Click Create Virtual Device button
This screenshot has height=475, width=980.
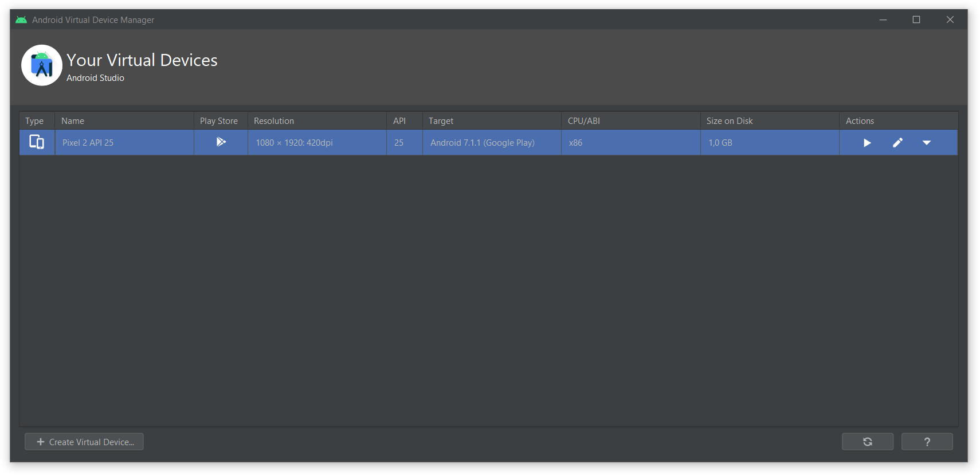point(84,442)
